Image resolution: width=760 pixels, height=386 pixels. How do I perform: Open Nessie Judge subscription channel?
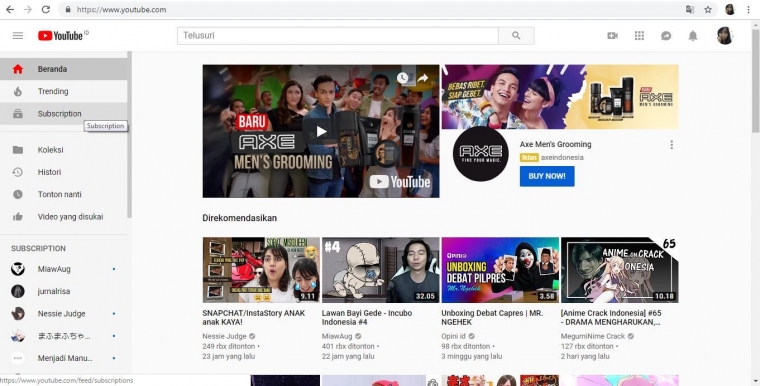click(63, 314)
